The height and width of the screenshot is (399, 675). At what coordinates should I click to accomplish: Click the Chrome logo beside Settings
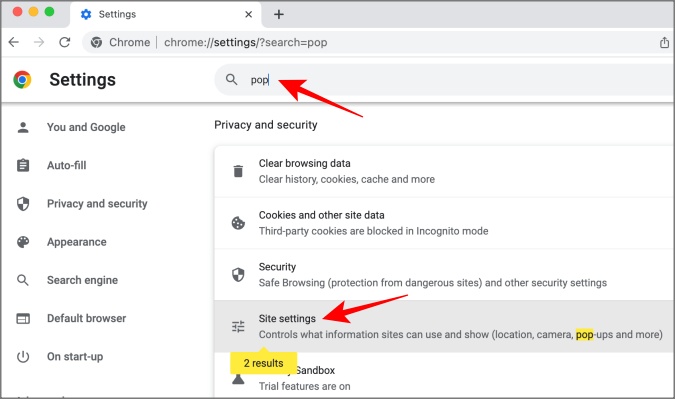tap(22, 80)
